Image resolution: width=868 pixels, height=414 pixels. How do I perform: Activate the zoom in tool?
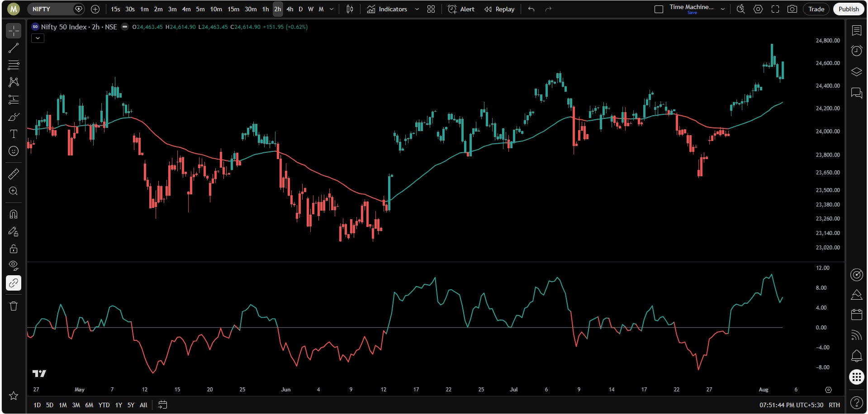[x=14, y=191]
